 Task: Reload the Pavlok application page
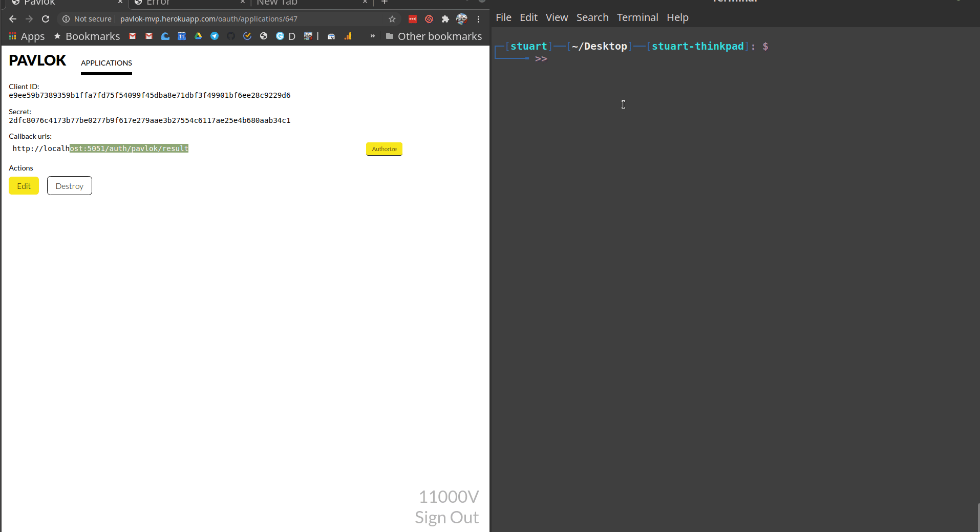click(46, 19)
